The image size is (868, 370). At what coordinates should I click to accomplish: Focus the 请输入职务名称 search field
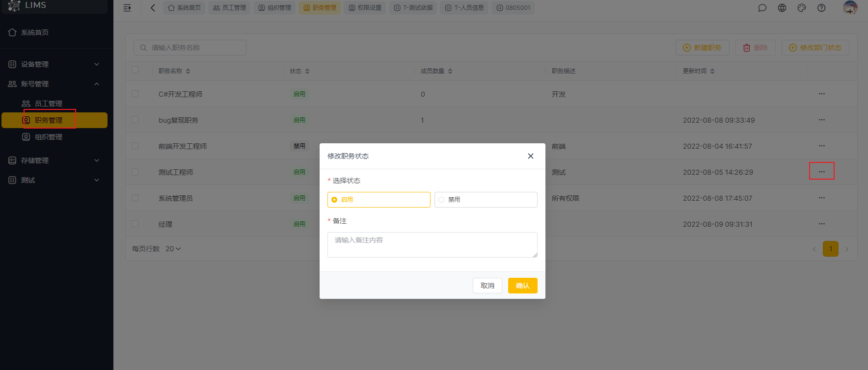[x=190, y=48]
